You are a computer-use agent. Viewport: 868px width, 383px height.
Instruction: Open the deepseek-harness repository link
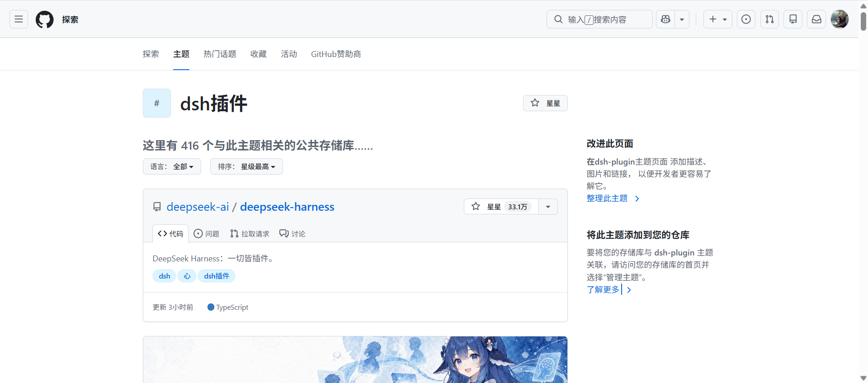click(287, 207)
